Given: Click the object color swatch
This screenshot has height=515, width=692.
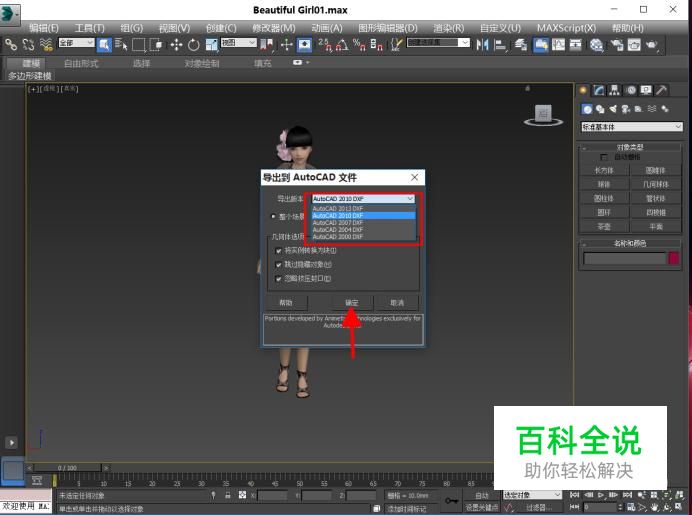Looking at the screenshot, I should pos(674,258).
